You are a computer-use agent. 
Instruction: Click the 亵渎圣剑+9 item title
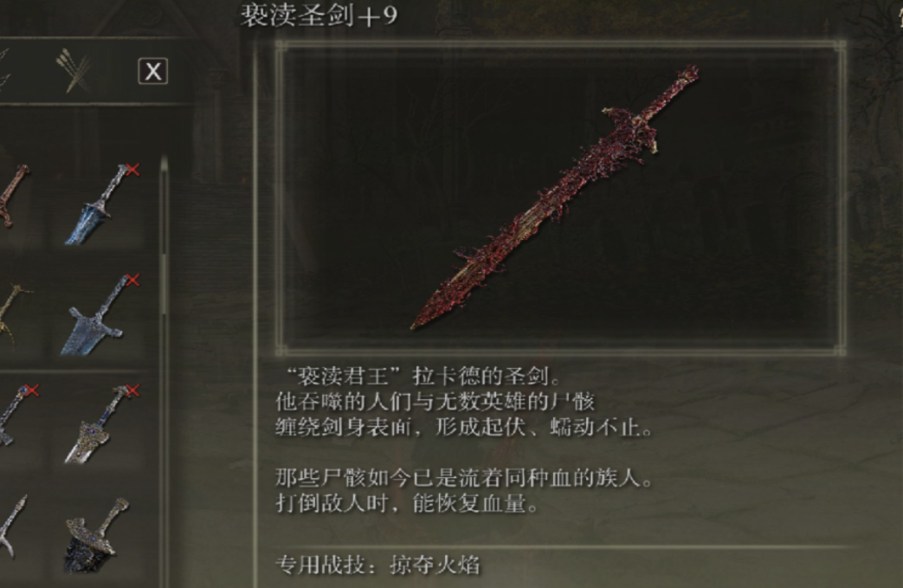tap(319, 15)
